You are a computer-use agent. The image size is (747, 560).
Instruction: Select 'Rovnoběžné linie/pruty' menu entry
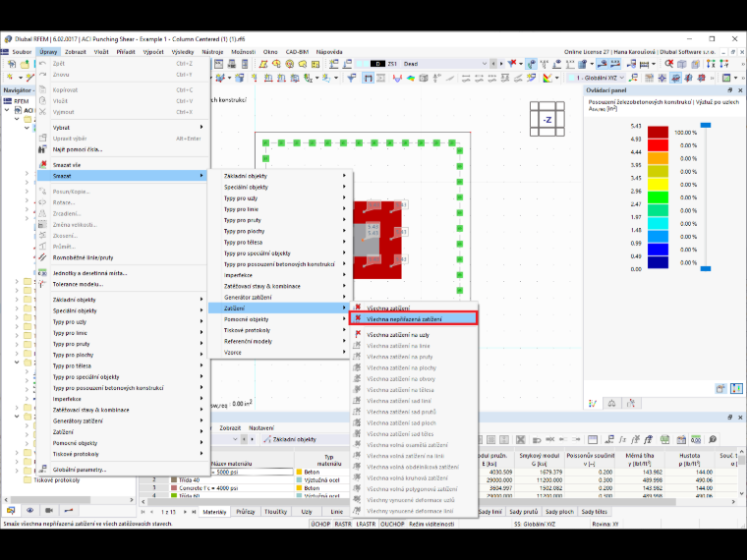click(x=123, y=257)
